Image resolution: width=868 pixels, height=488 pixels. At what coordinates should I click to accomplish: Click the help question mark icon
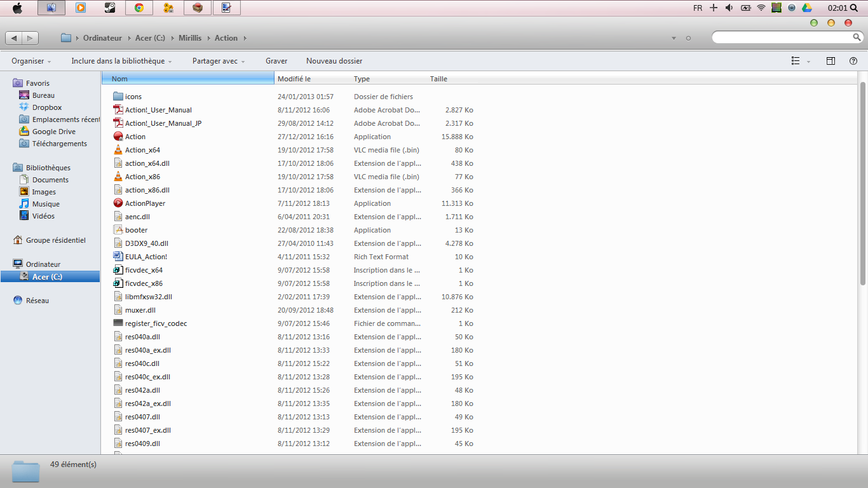(x=853, y=61)
